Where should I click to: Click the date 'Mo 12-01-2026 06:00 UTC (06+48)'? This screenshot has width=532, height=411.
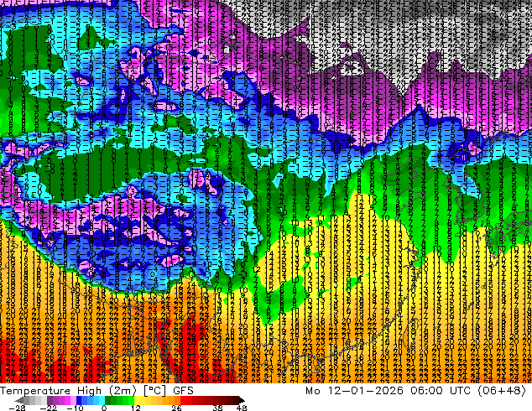coord(415,390)
